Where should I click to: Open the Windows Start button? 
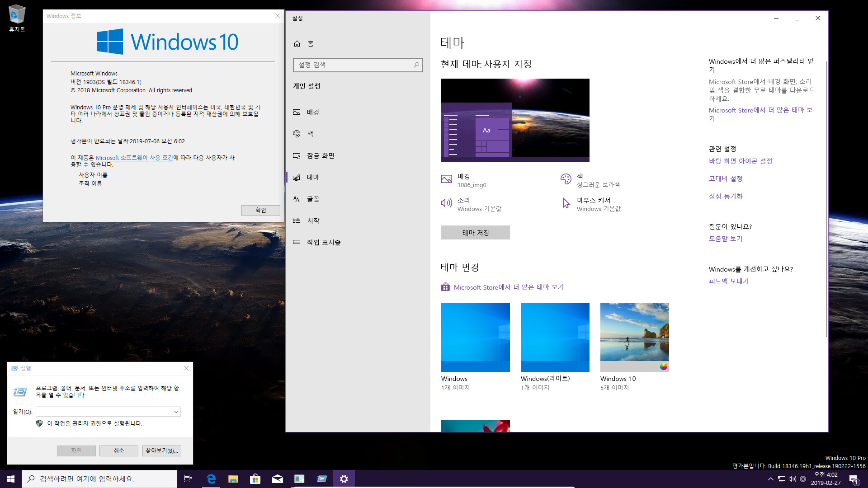11,479
